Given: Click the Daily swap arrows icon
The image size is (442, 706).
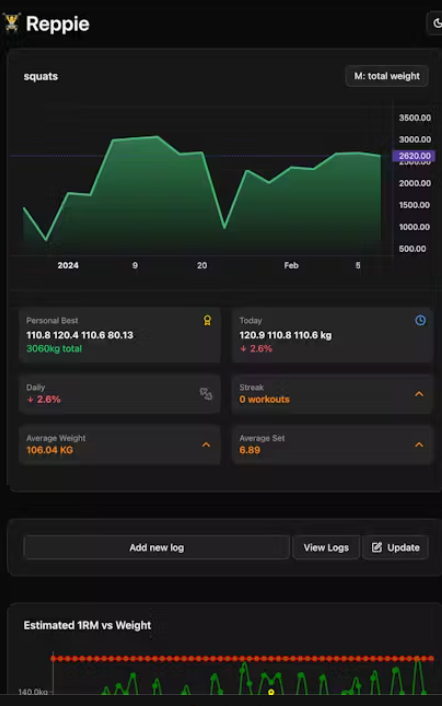Looking at the screenshot, I should click(x=206, y=394).
